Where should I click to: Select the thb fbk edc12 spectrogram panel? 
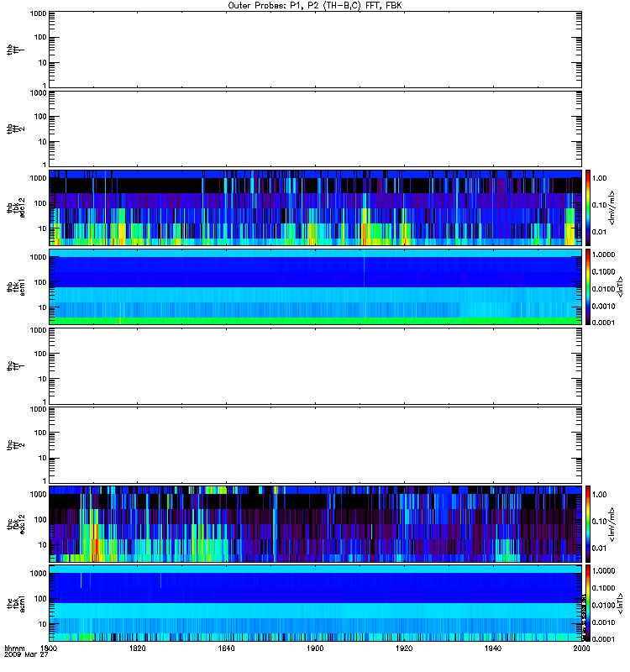(x=316, y=207)
